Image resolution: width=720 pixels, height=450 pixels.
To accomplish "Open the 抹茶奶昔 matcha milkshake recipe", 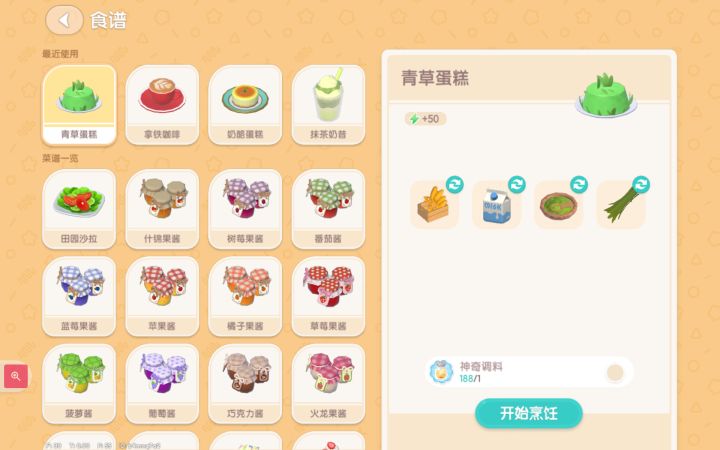I will pos(328,105).
